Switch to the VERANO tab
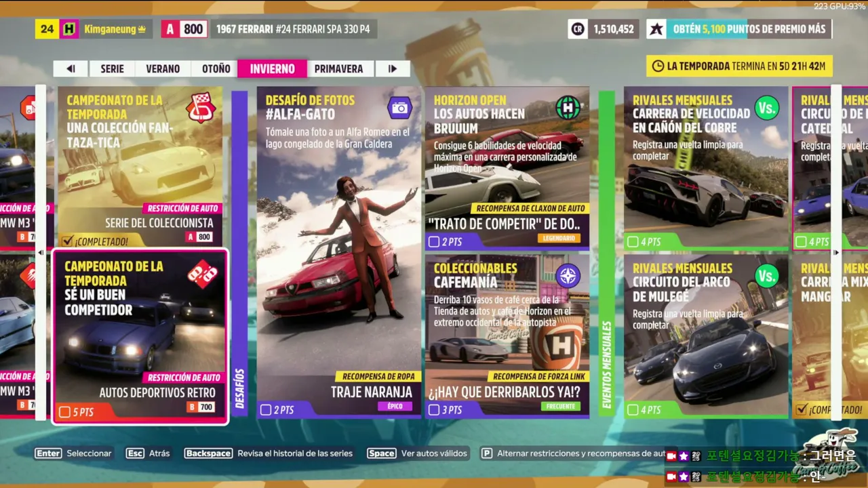The height and width of the screenshot is (488, 868). point(163,68)
